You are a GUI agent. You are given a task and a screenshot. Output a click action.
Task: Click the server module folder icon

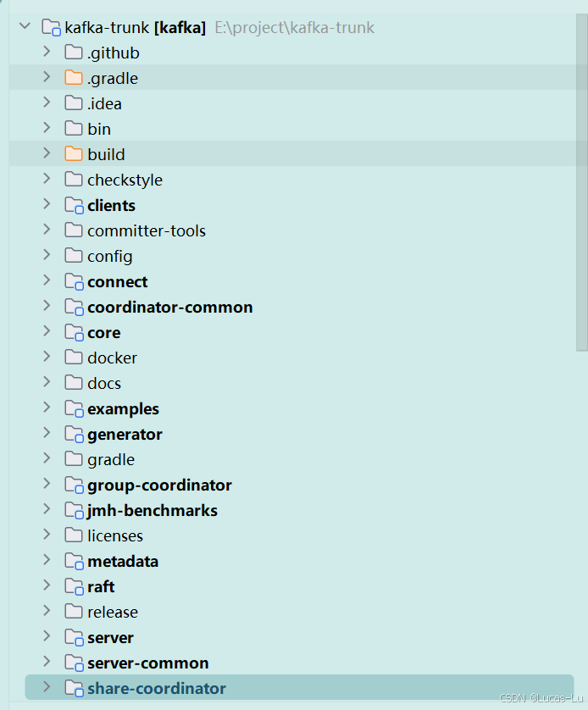[75, 637]
